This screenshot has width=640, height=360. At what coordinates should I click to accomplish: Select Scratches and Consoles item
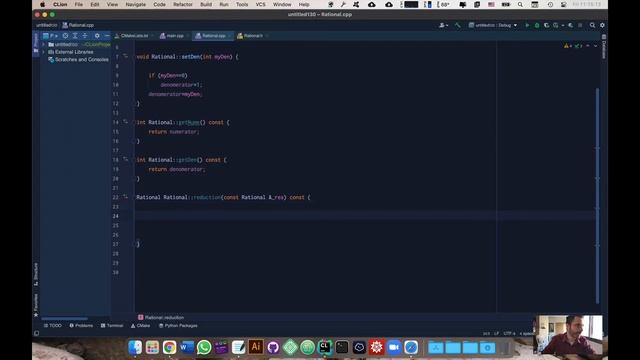(x=78, y=60)
